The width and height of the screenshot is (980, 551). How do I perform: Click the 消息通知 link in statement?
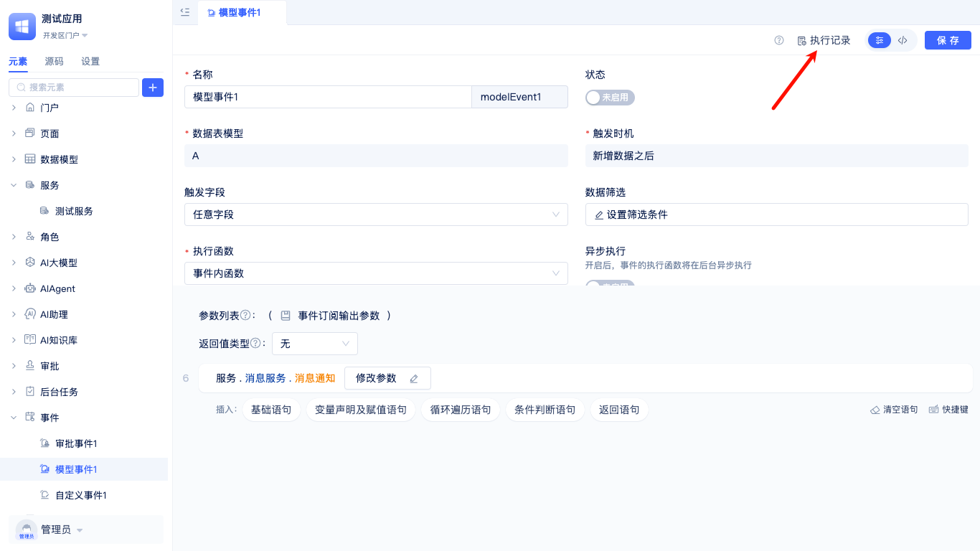[315, 378]
